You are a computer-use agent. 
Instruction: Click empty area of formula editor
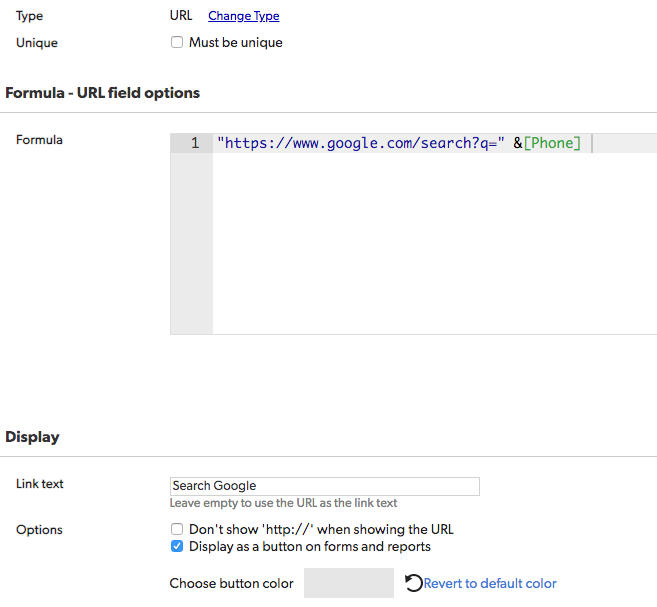pos(435,243)
